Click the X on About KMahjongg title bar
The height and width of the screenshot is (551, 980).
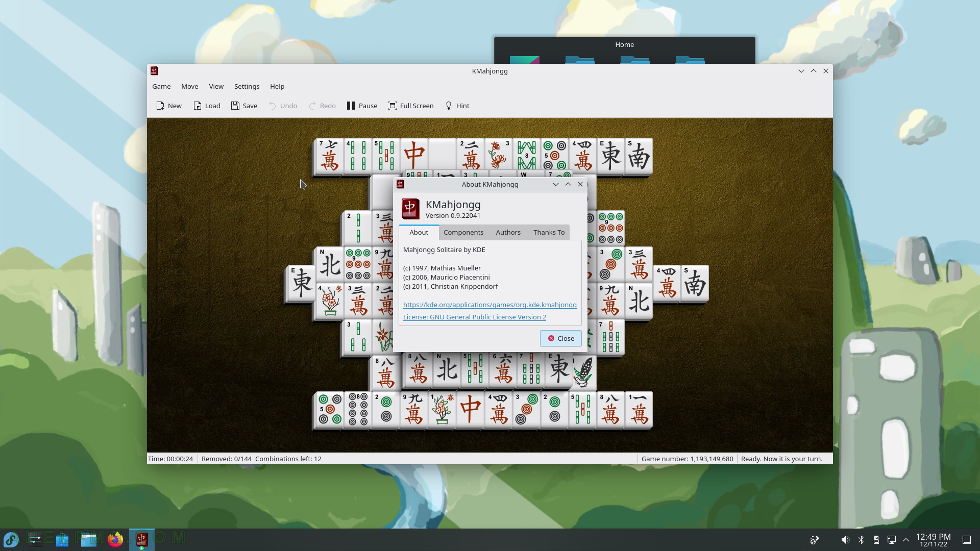(x=580, y=184)
